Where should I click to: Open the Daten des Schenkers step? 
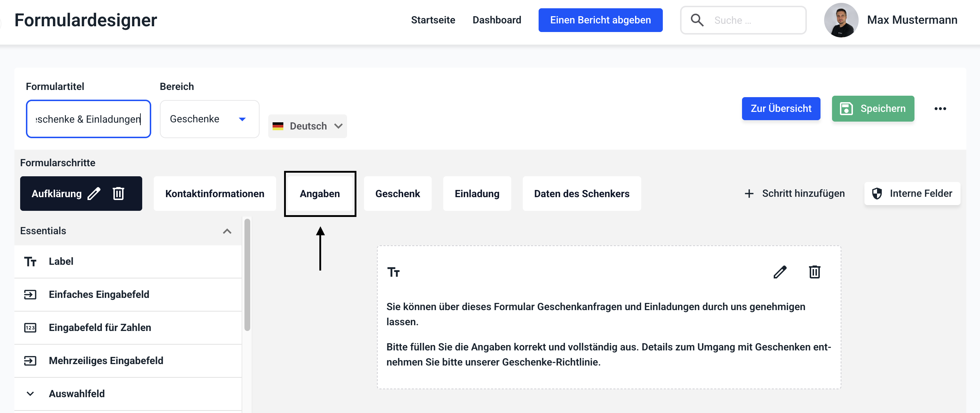(581, 194)
